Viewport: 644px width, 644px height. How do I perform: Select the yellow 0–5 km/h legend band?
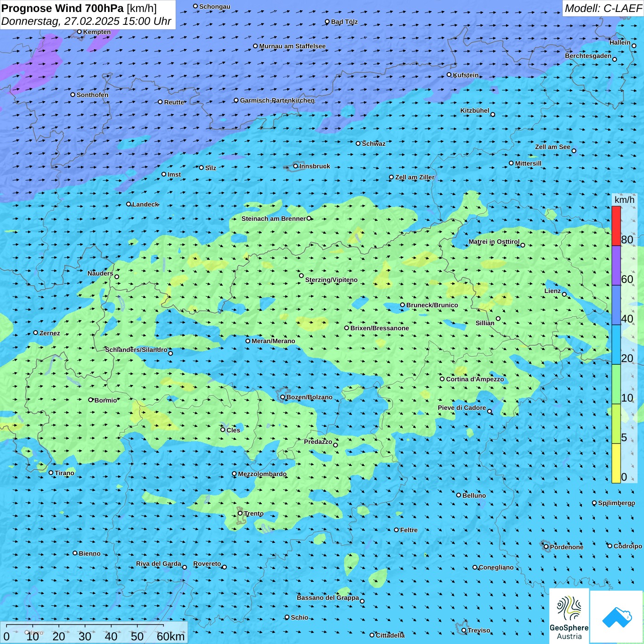(616, 463)
